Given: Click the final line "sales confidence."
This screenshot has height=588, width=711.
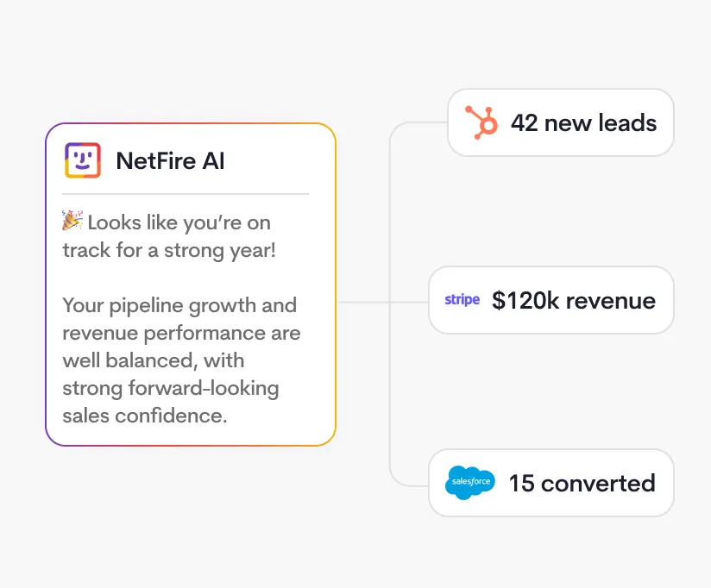Looking at the screenshot, I should tap(144, 416).
